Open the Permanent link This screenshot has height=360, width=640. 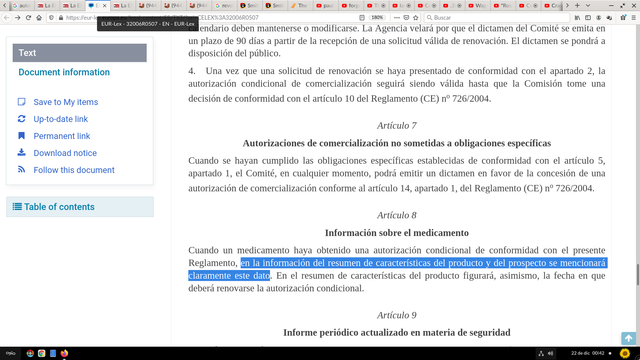62,136
